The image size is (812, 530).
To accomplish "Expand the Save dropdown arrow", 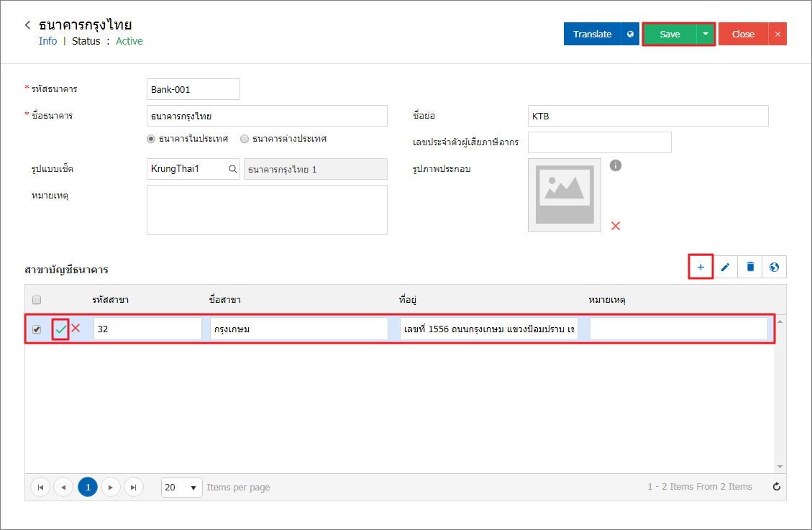I will pos(706,35).
